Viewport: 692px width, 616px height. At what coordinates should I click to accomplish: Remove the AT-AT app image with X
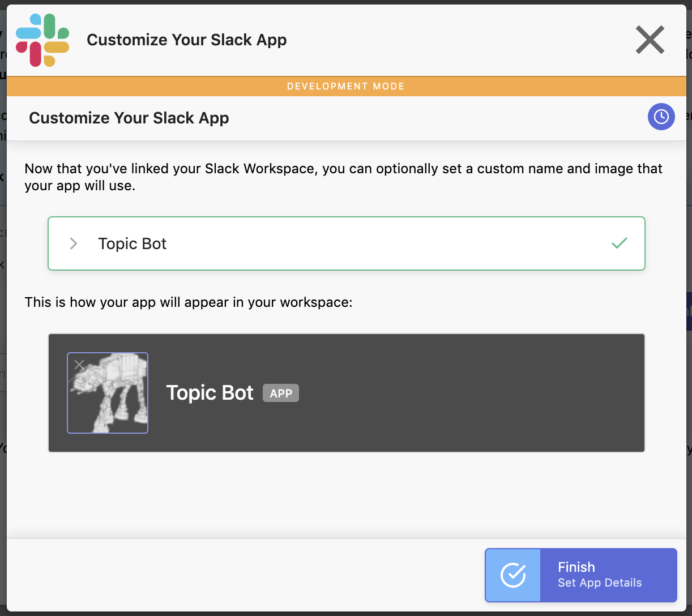(79, 365)
